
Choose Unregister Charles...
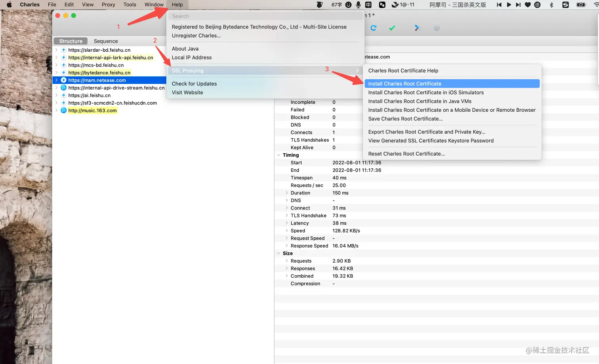click(265, 36)
